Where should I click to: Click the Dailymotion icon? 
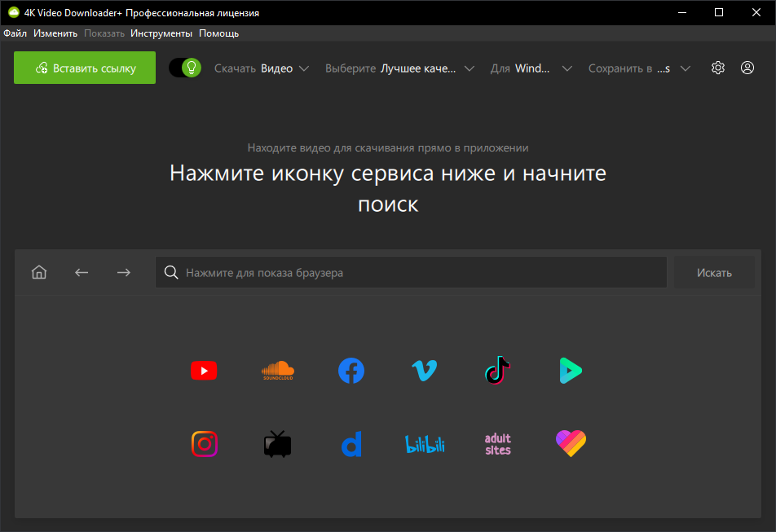351,444
